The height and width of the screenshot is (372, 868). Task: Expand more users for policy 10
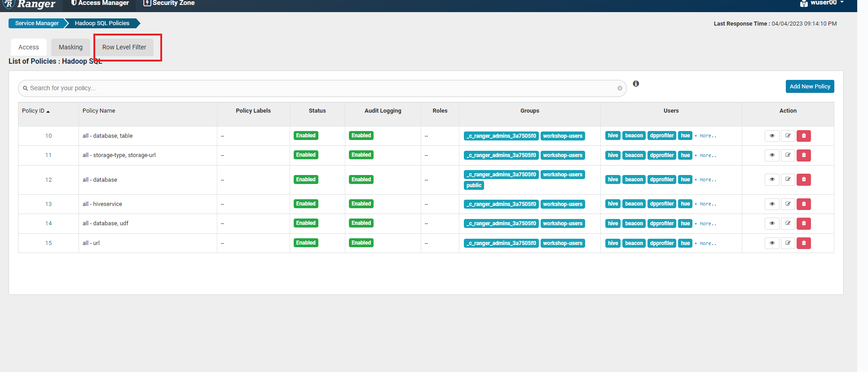click(x=705, y=136)
